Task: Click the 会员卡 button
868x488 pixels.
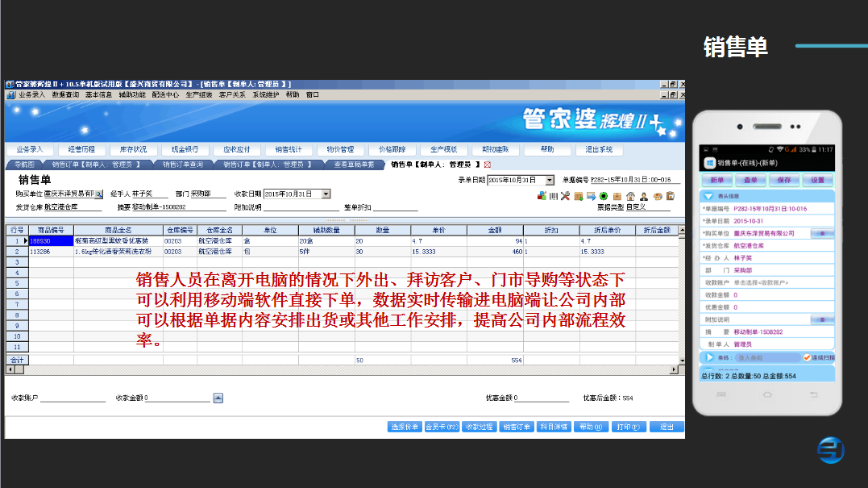Action: pyautogui.click(x=442, y=427)
